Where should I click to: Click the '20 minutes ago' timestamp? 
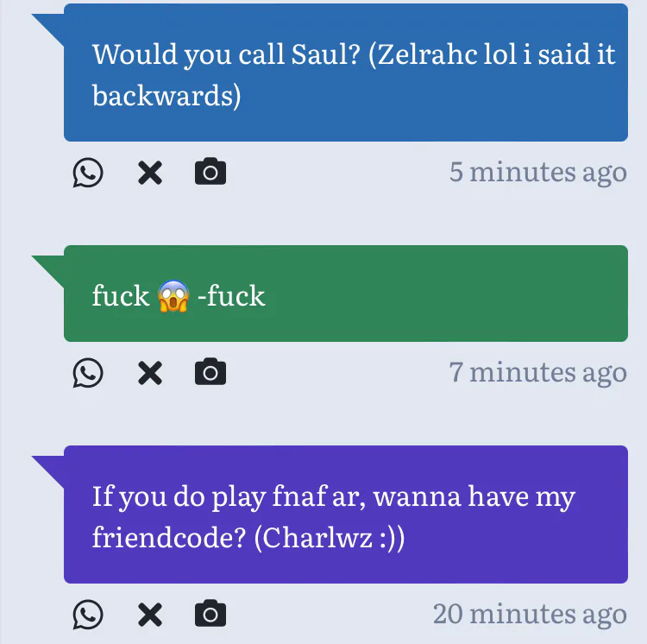pos(530,615)
